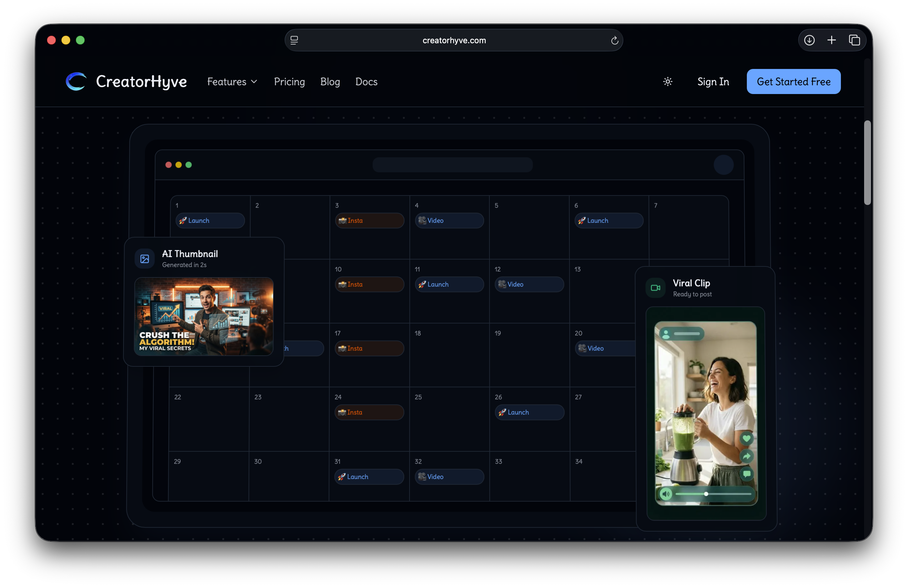
Task: Click the Viral Clip camera icon
Action: pos(655,288)
